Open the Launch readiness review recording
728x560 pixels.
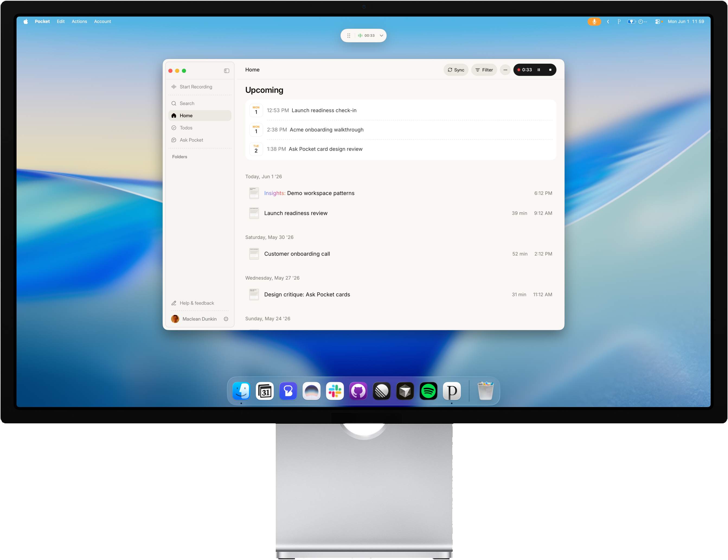[x=400, y=213]
